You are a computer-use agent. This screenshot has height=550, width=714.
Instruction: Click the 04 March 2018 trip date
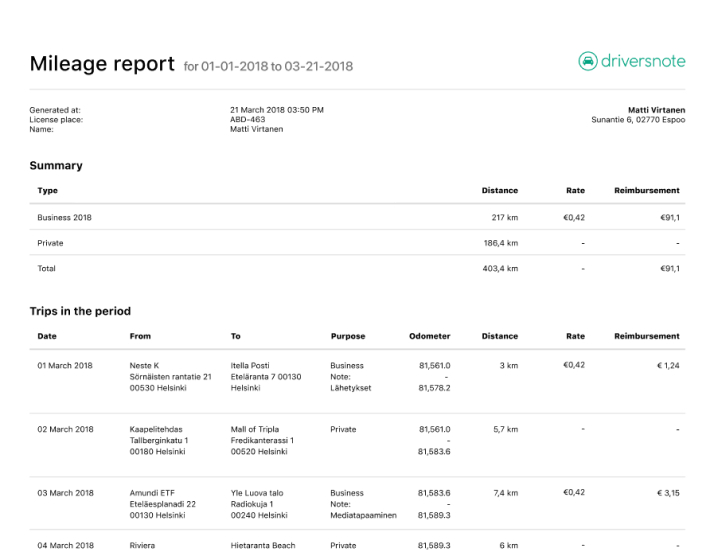(66, 545)
